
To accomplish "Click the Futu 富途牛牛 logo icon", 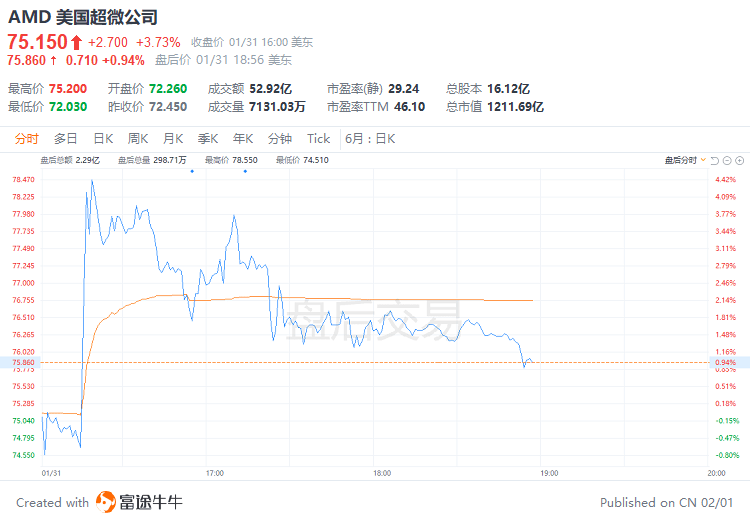I will point(106,502).
